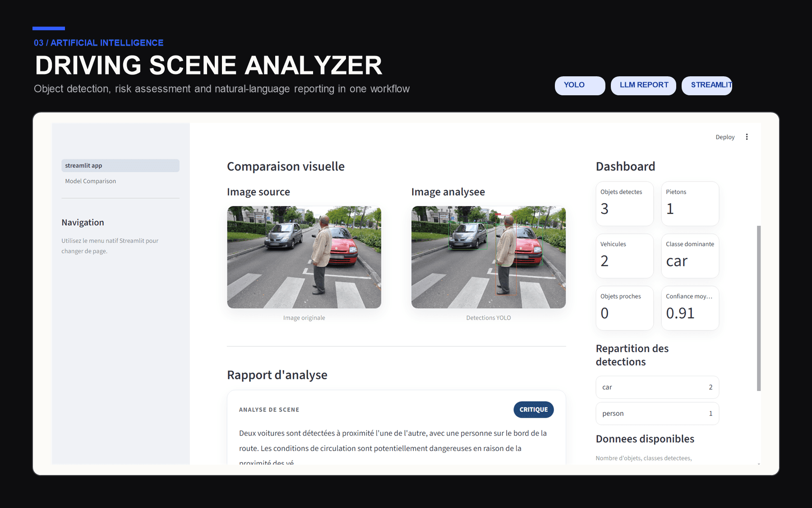Click the CRITIQUE risk badge
The width and height of the screenshot is (812, 508).
click(x=533, y=410)
